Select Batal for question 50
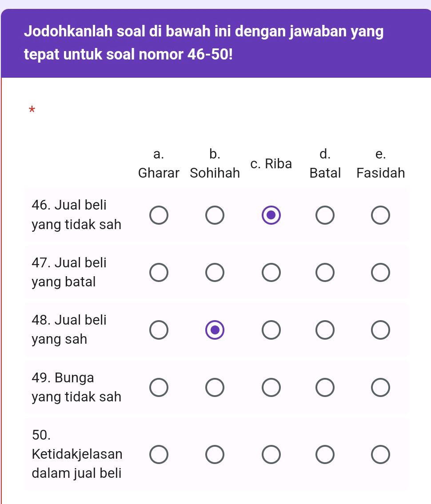 [325, 454]
